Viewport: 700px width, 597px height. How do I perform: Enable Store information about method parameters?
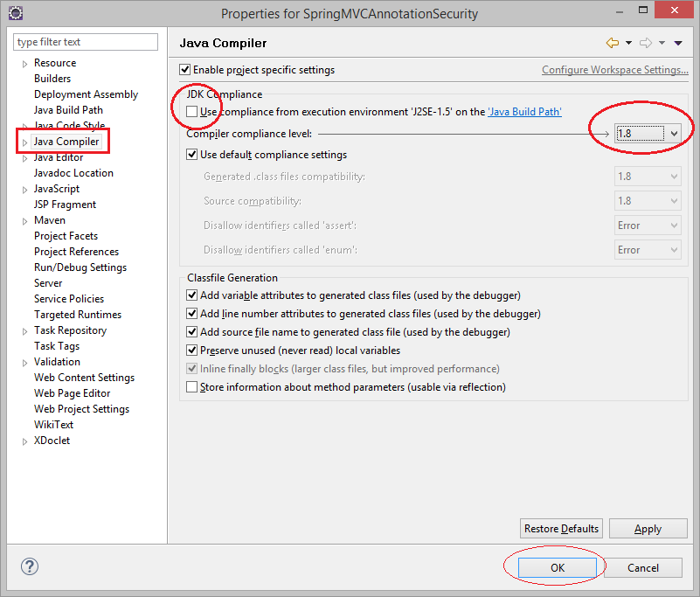click(192, 386)
